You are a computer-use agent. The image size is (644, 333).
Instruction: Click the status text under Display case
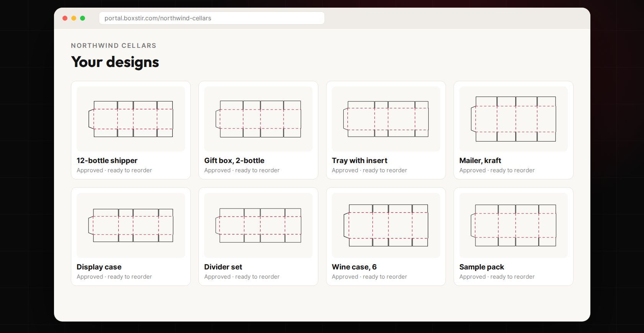coord(114,277)
